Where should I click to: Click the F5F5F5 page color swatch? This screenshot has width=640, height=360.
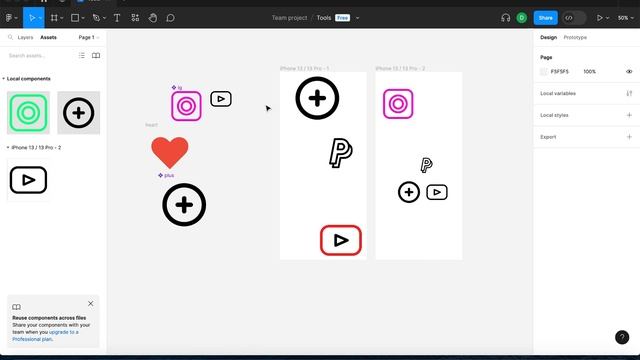pyautogui.click(x=543, y=71)
